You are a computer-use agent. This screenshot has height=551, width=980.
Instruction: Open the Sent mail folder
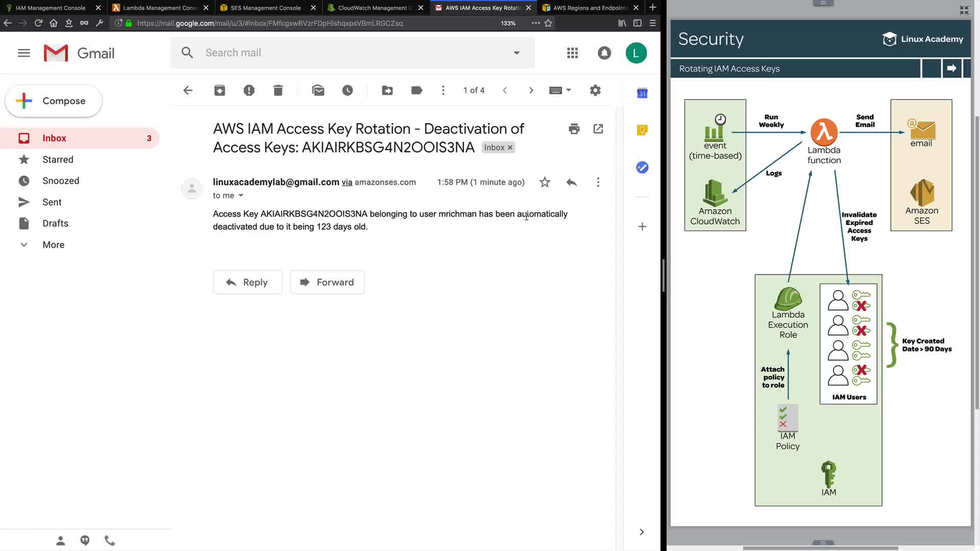52,202
